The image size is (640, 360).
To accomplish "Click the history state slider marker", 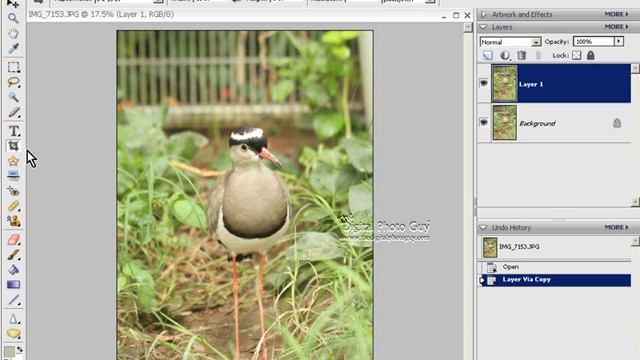I will [x=482, y=280].
